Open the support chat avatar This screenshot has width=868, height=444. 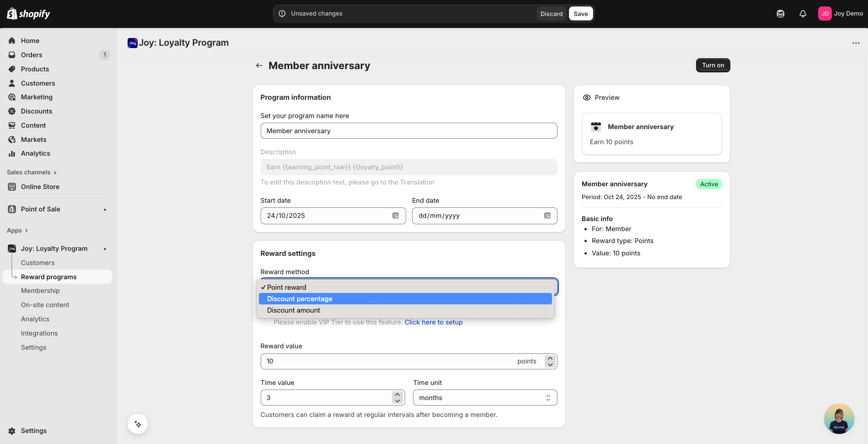[839, 418]
